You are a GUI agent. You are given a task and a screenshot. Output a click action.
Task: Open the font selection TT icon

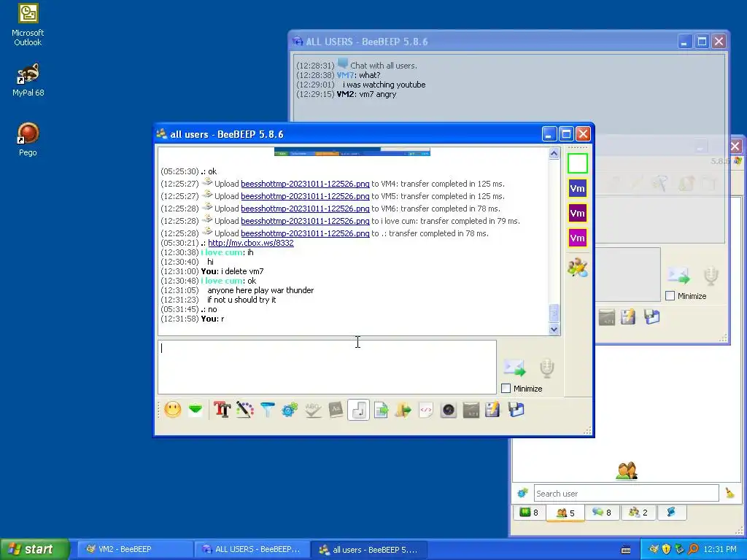pyautogui.click(x=222, y=410)
